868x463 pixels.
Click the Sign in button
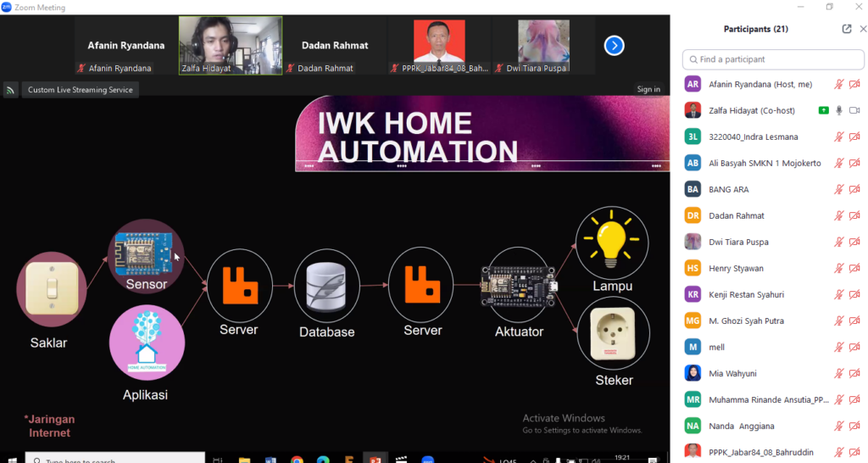pyautogui.click(x=648, y=89)
